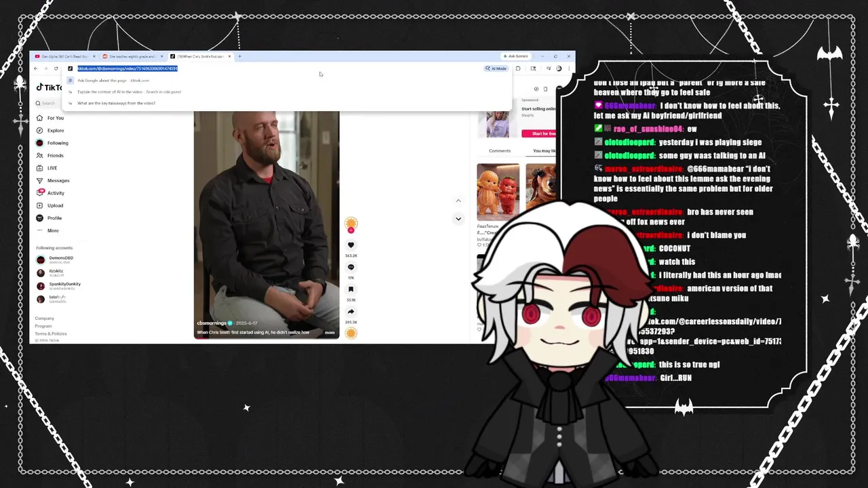868x488 pixels.
Task: Open the Friends page
Action: coord(50,155)
